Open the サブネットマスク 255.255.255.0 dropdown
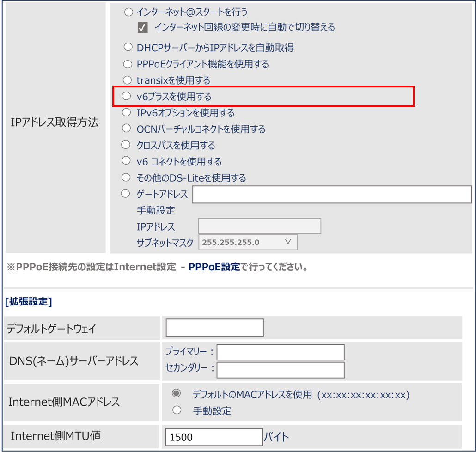476x452 pixels. pos(248,243)
